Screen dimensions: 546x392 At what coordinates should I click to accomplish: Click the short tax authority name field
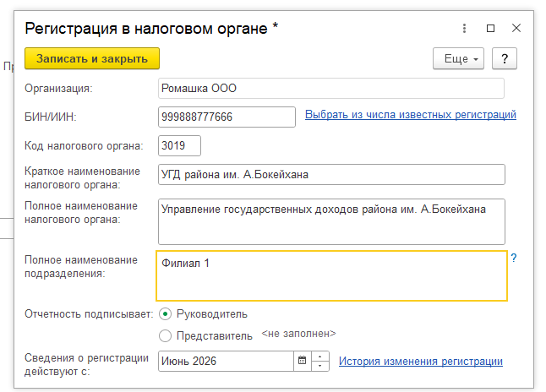tap(331, 174)
